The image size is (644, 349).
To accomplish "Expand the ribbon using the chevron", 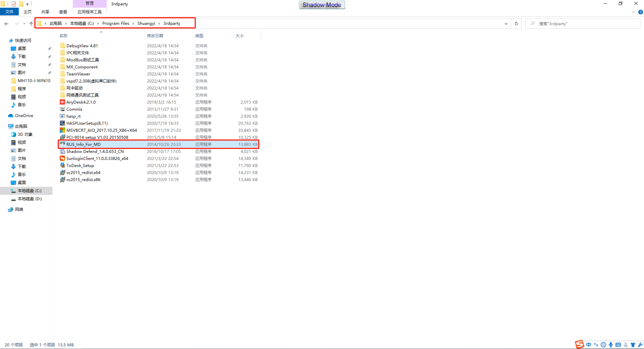I will pyautogui.click(x=633, y=12).
